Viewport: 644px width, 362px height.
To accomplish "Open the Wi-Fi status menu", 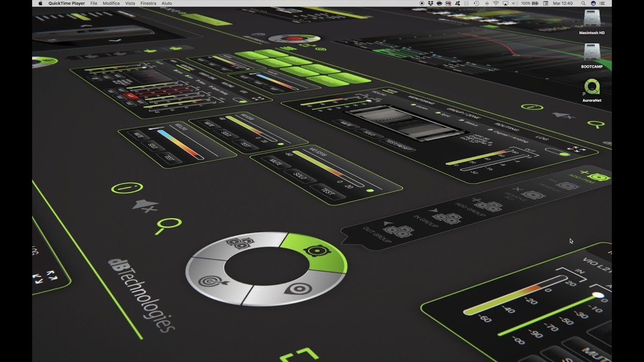I will [496, 3].
